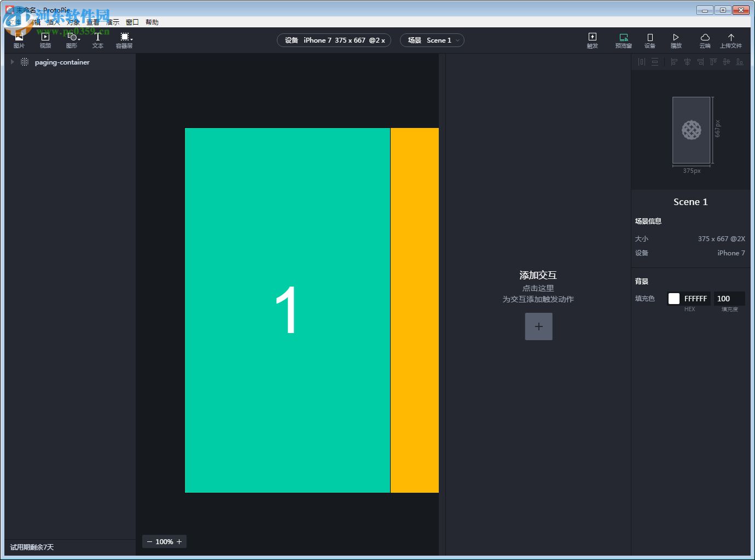This screenshot has height=560, width=755.
Task: Click the 上传文件 upload icon
Action: coord(731,39)
